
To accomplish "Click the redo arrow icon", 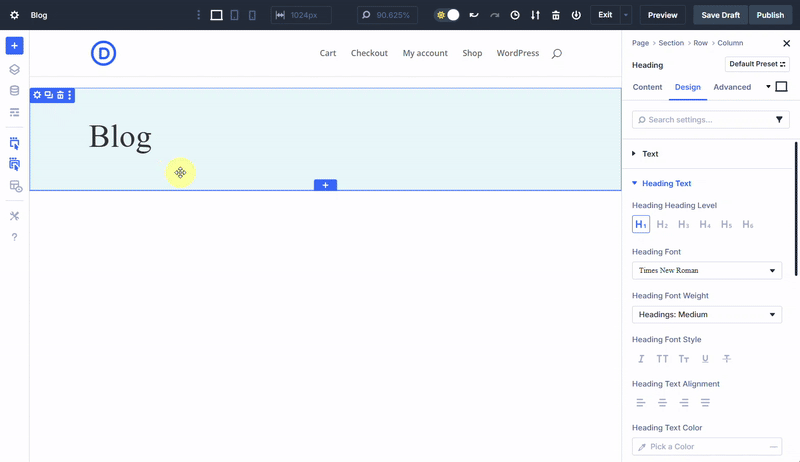I will 494,15.
